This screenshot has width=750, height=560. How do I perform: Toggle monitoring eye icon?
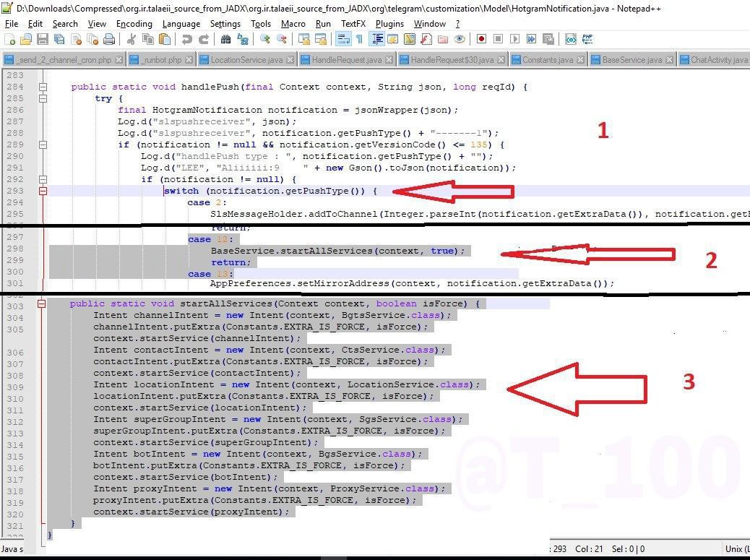(x=460, y=39)
